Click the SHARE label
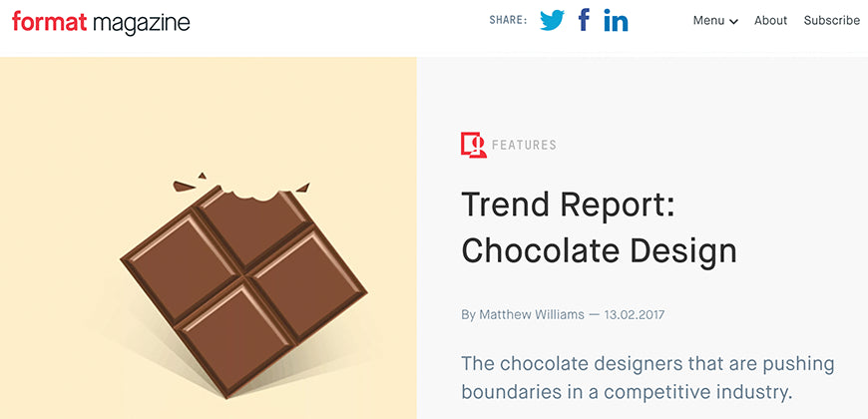 508,21
